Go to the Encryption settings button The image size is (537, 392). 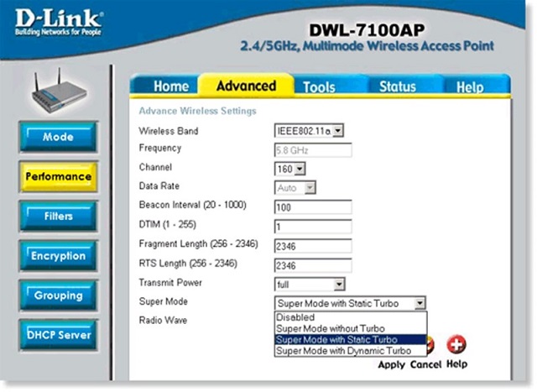pos(58,255)
